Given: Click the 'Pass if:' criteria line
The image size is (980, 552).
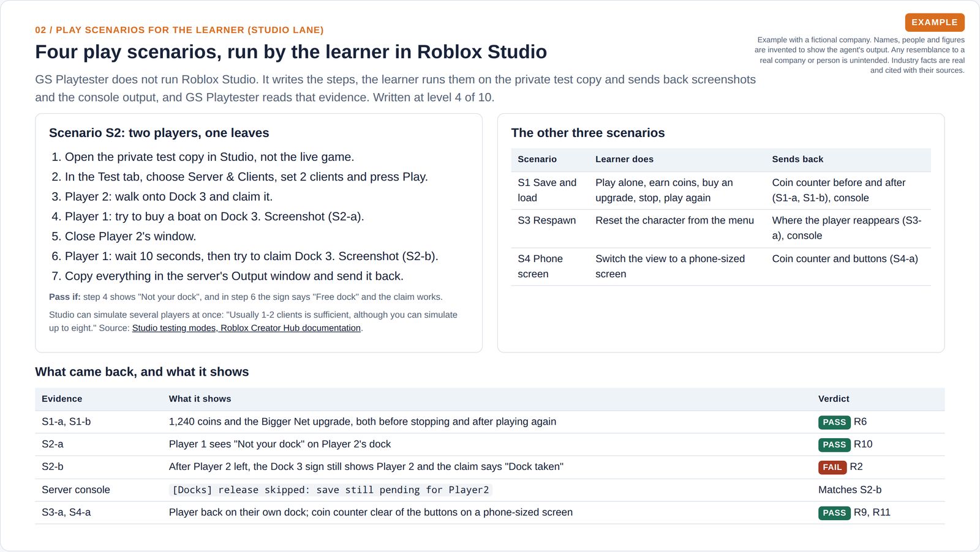Looking at the screenshot, I should [x=246, y=297].
